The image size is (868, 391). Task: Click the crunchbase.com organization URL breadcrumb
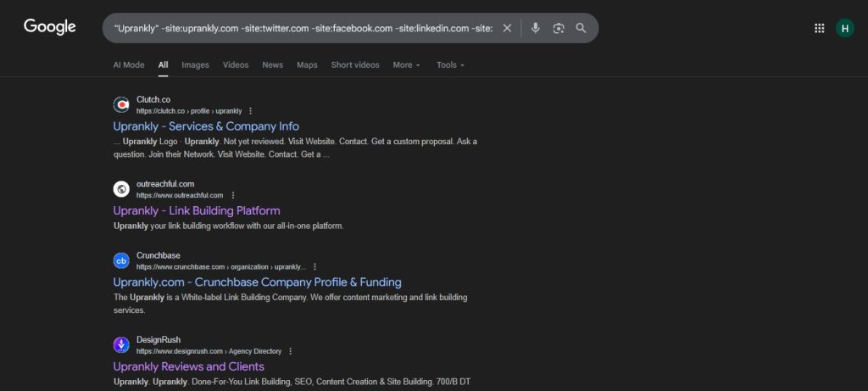(x=221, y=266)
